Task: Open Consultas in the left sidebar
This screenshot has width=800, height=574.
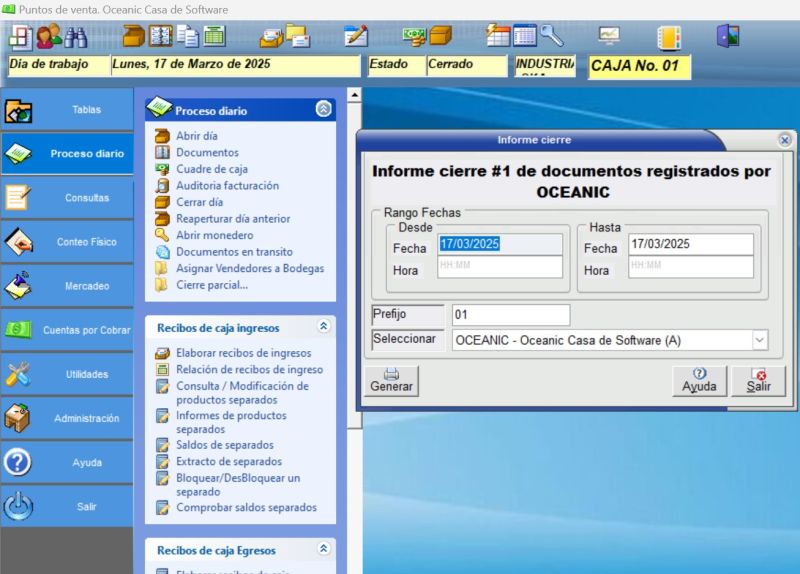Action: pyautogui.click(x=67, y=198)
